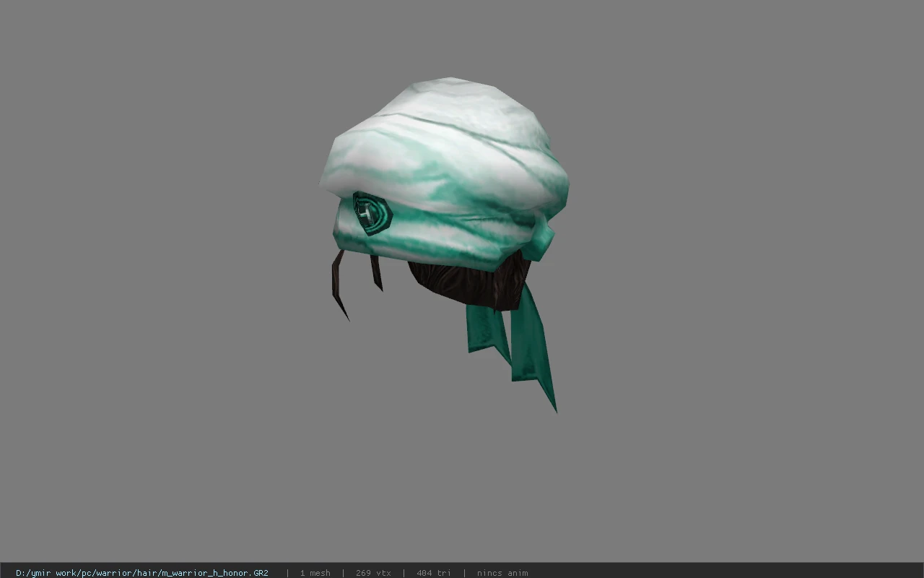Click the '1 mesh' status bar entry
The height and width of the screenshot is (578, 924).
[315, 573]
